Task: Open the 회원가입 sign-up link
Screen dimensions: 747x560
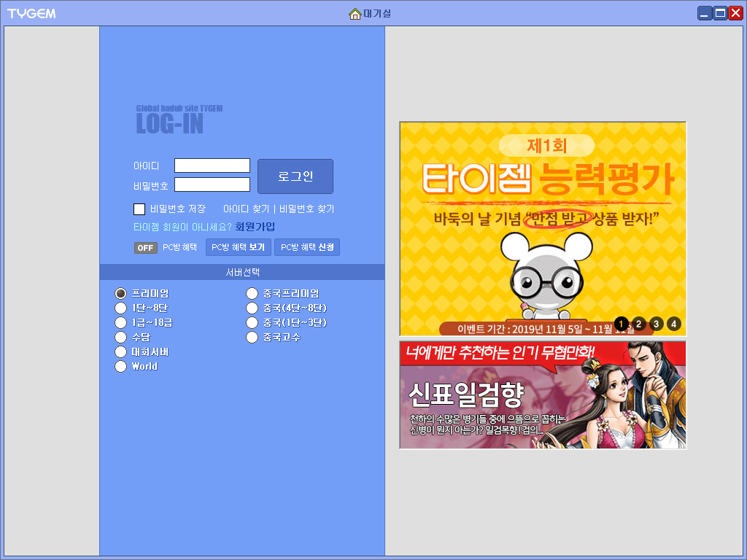Action: [x=255, y=227]
